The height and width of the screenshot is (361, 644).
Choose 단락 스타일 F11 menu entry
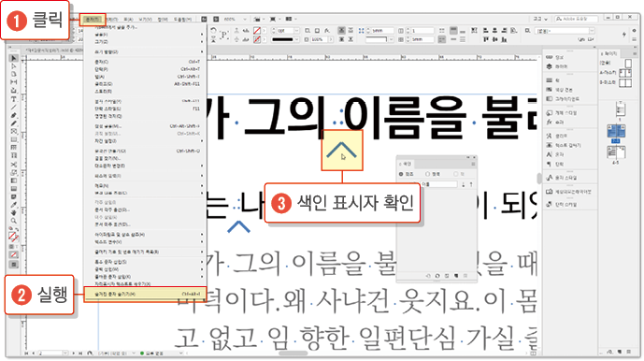tap(147, 109)
